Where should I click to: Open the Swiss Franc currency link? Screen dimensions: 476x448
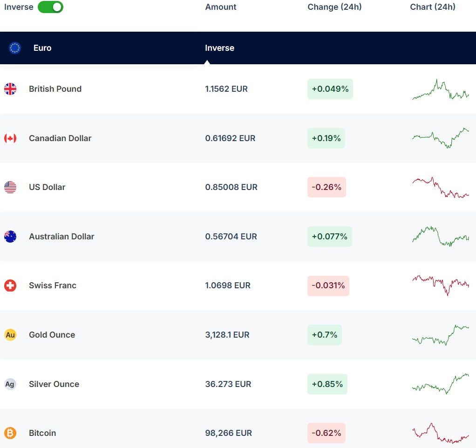pyautogui.click(x=53, y=285)
